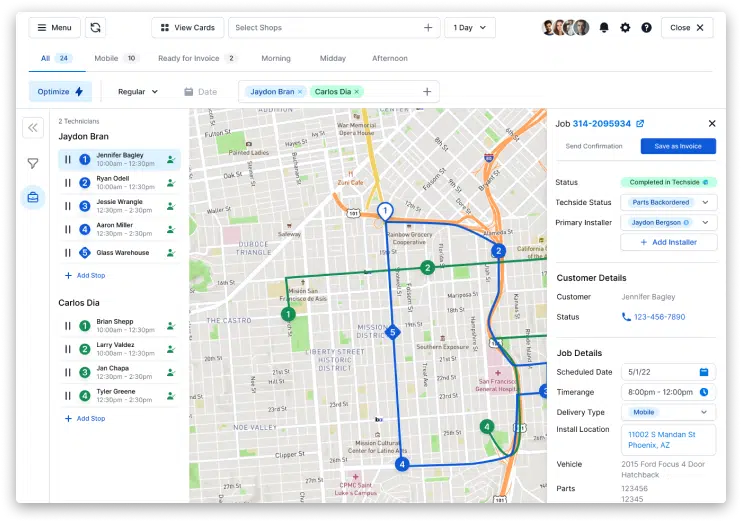
Task: Click the help question mark icon
Action: [646, 28]
